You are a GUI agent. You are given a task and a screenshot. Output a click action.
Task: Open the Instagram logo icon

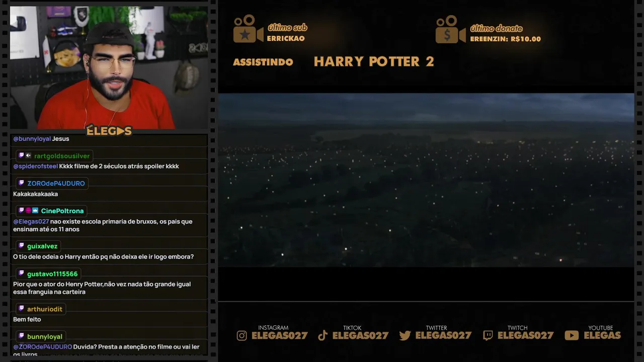[x=242, y=336]
